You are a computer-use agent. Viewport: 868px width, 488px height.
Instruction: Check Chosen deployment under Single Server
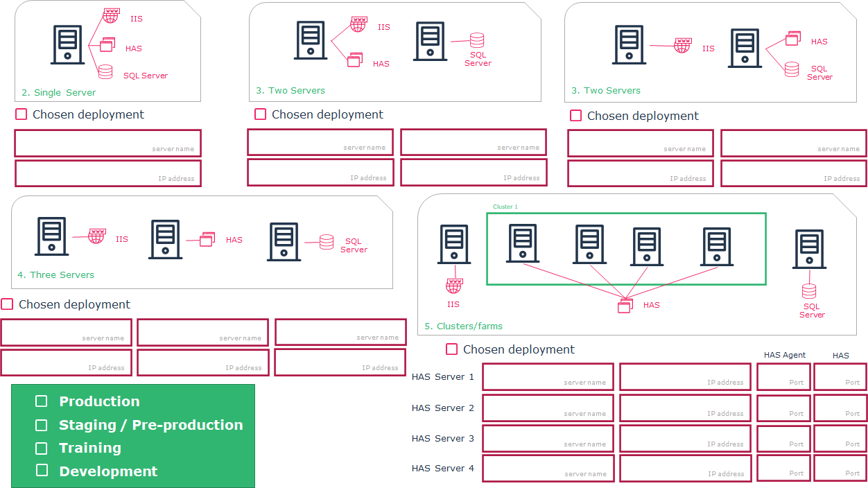[21, 114]
